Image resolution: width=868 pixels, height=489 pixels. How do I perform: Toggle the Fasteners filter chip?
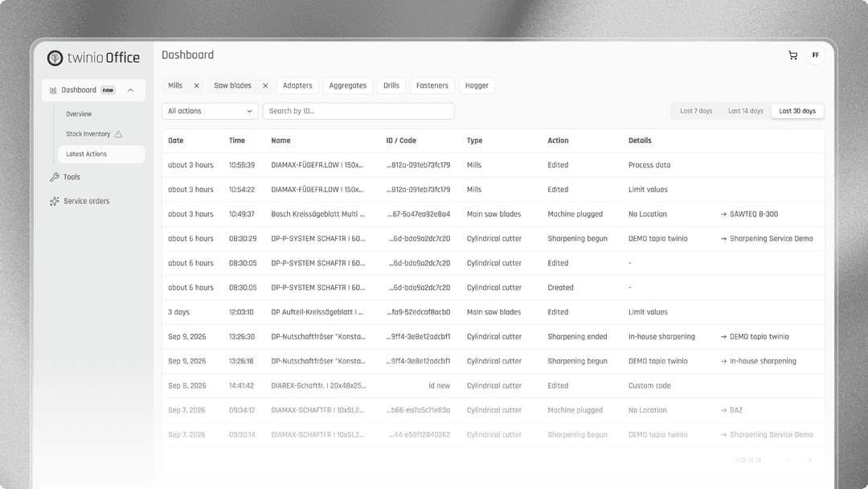(432, 86)
